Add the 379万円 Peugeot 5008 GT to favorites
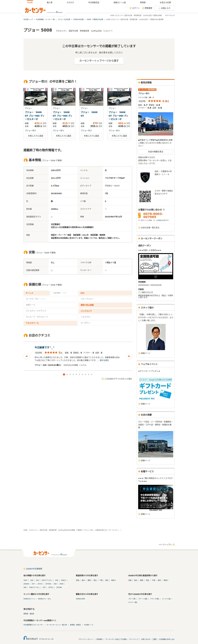 coord(91,136)
